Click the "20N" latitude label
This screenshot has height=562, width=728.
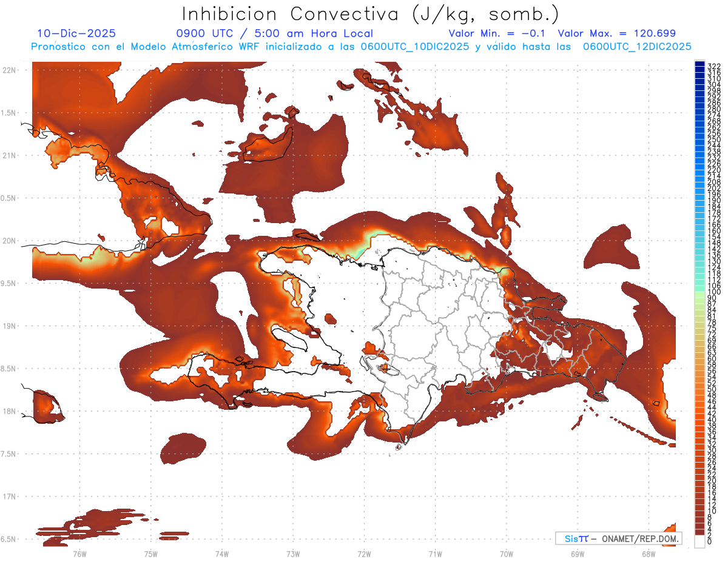pos(8,241)
